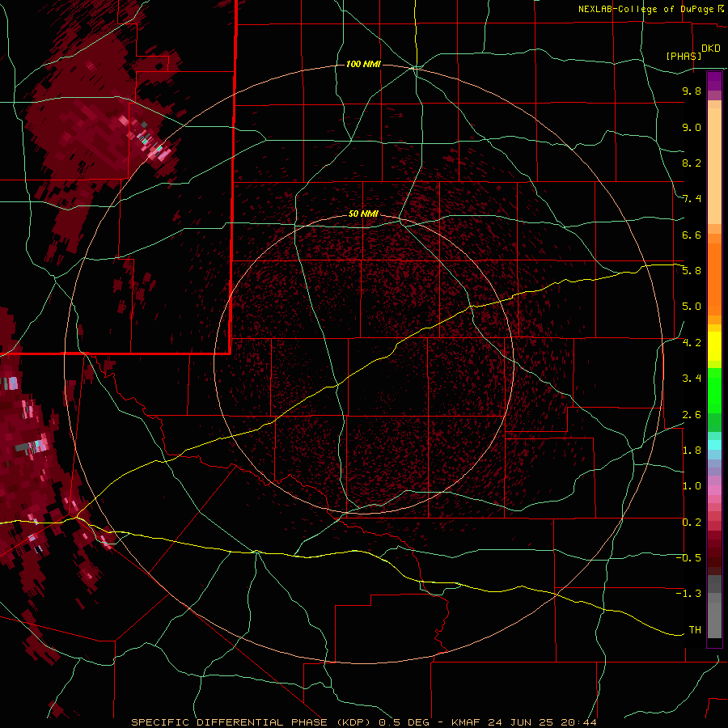Click the 7.4 legend value

point(692,199)
